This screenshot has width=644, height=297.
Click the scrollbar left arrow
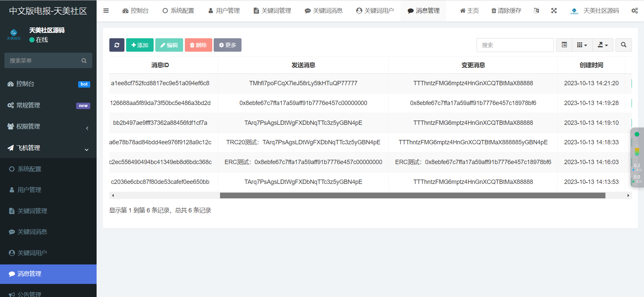click(x=113, y=195)
